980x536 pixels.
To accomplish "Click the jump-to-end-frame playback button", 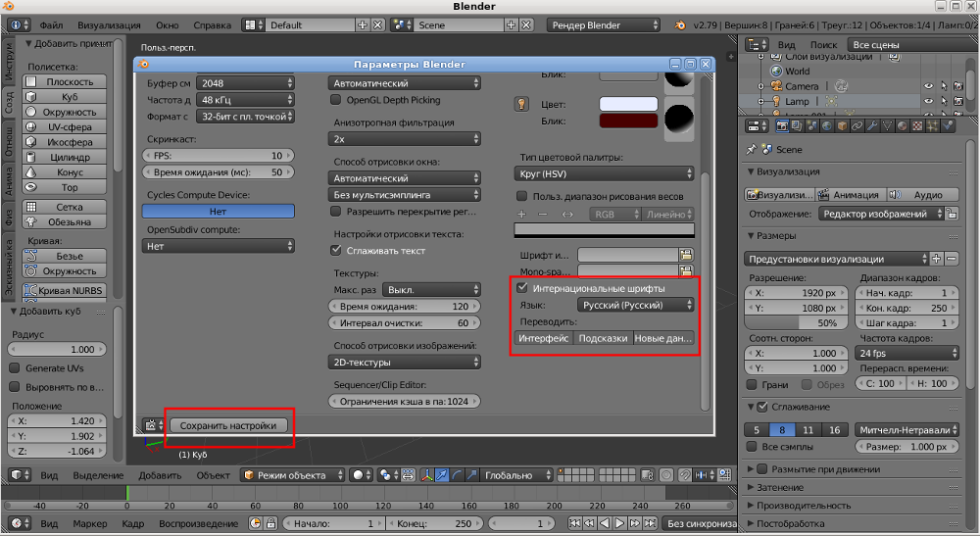I will (650, 523).
